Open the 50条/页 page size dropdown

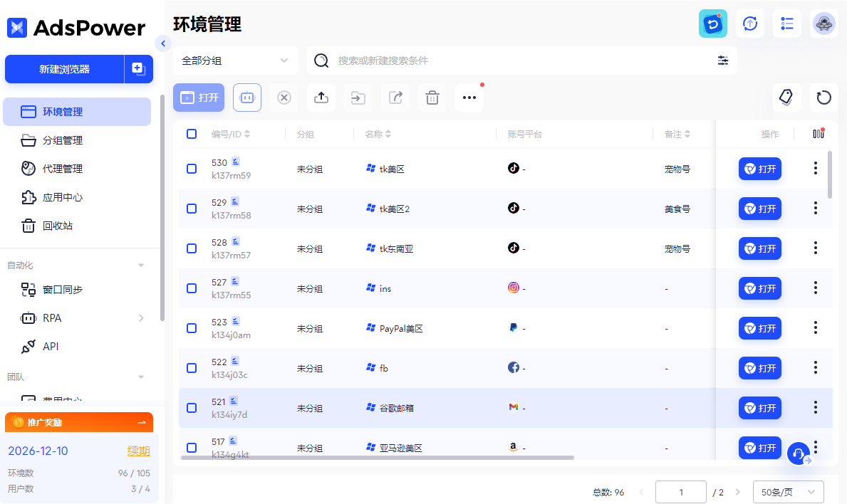(x=789, y=491)
